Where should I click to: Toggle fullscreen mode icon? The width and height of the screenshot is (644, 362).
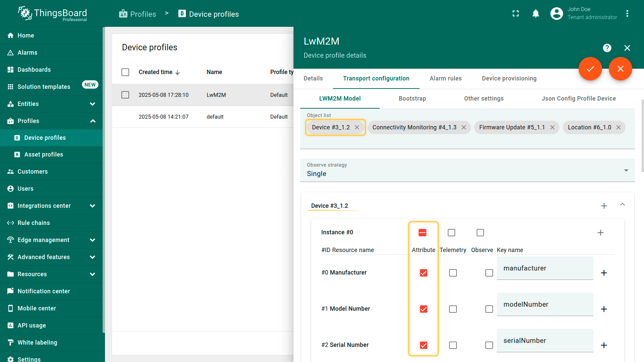(516, 13)
